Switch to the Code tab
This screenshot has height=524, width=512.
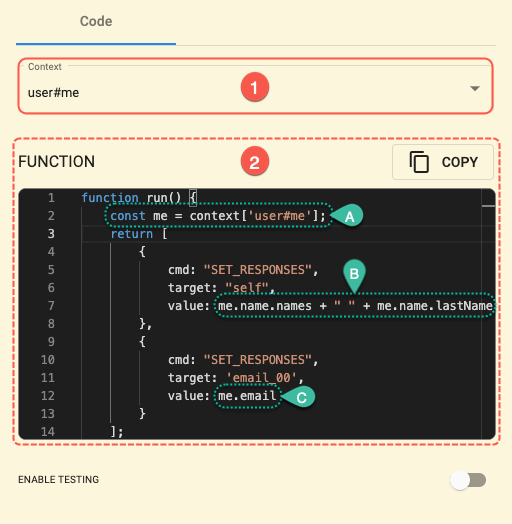click(x=96, y=21)
